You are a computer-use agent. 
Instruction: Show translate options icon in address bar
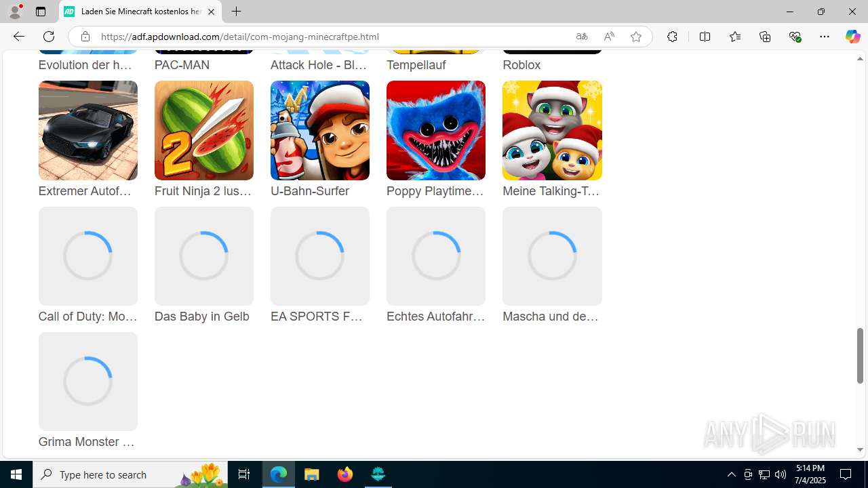pyautogui.click(x=582, y=37)
